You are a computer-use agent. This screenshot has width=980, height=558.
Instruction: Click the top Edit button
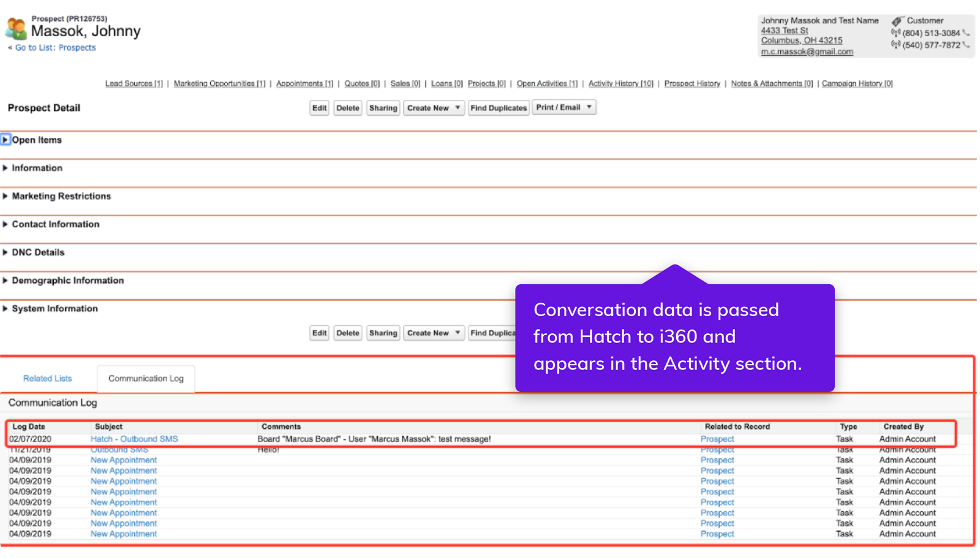point(319,108)
